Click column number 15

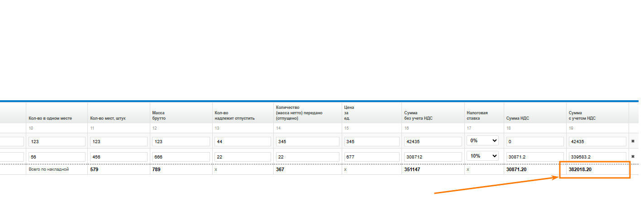346,129
